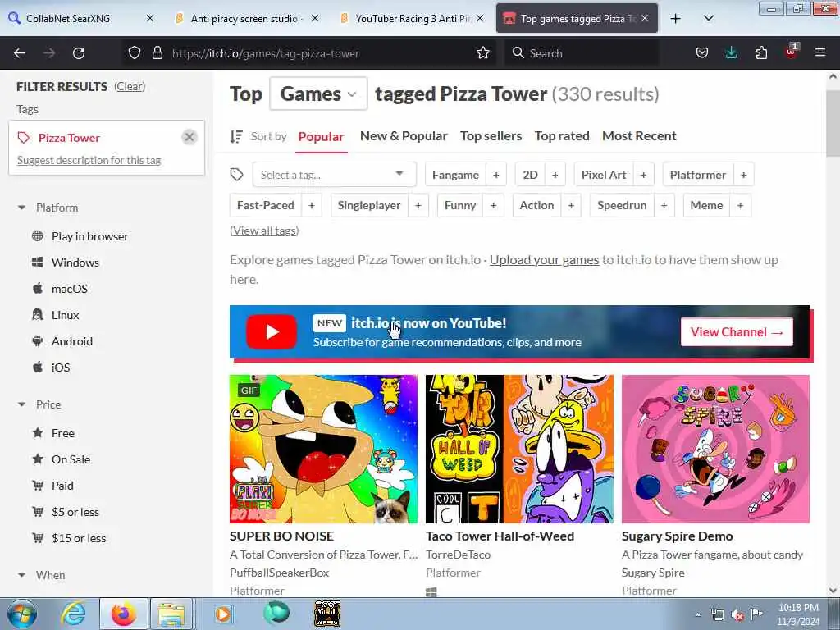Click the muted volume tray icon
This screenshot has height=630, width=840.
point(737,615)
